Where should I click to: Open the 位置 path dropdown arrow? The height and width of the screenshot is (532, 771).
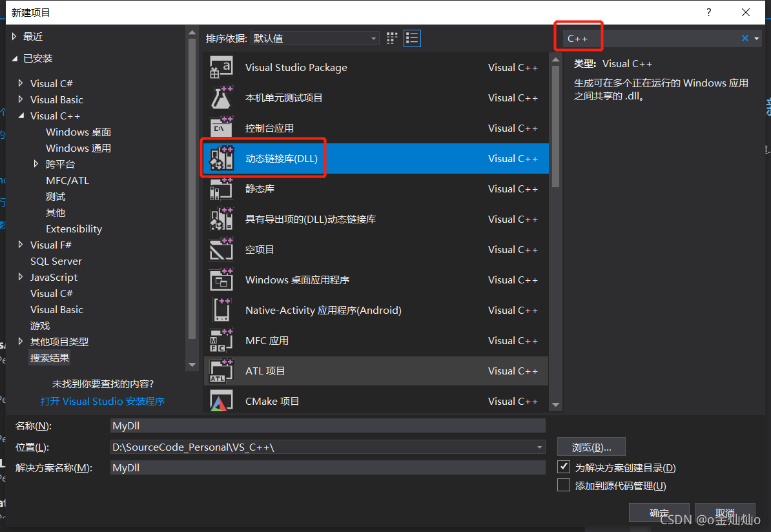(x=539, y=447)
